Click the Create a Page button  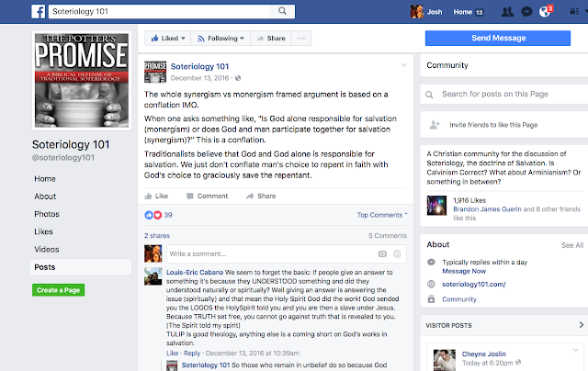click(58, 290)
